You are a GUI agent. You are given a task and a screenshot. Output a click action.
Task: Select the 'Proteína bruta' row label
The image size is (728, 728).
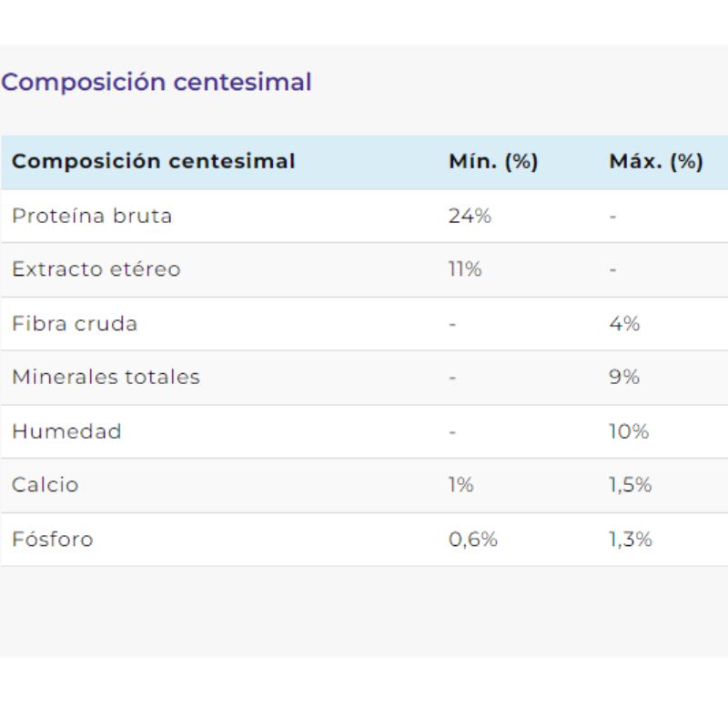pyautogui.click(x=92, y=216)
